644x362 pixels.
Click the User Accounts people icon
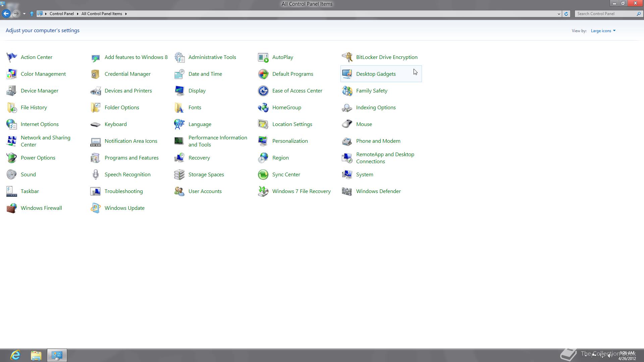pos(179,191)
